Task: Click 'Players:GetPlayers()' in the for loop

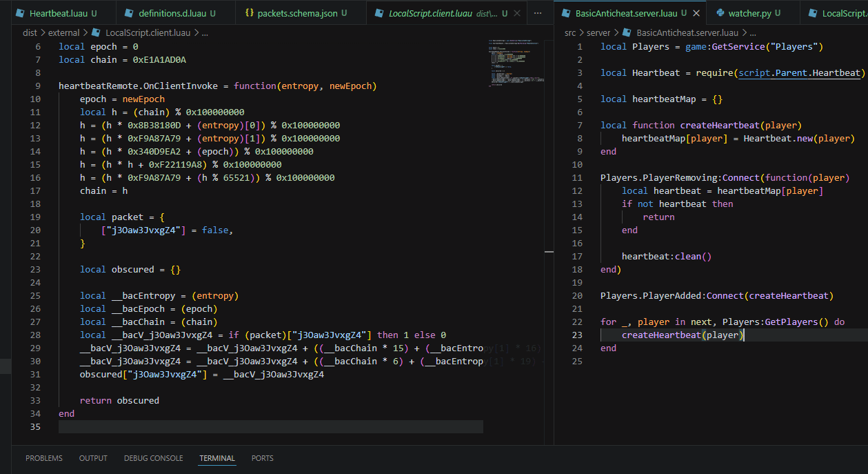Action: pyautogui.click(x=776, y=322)
